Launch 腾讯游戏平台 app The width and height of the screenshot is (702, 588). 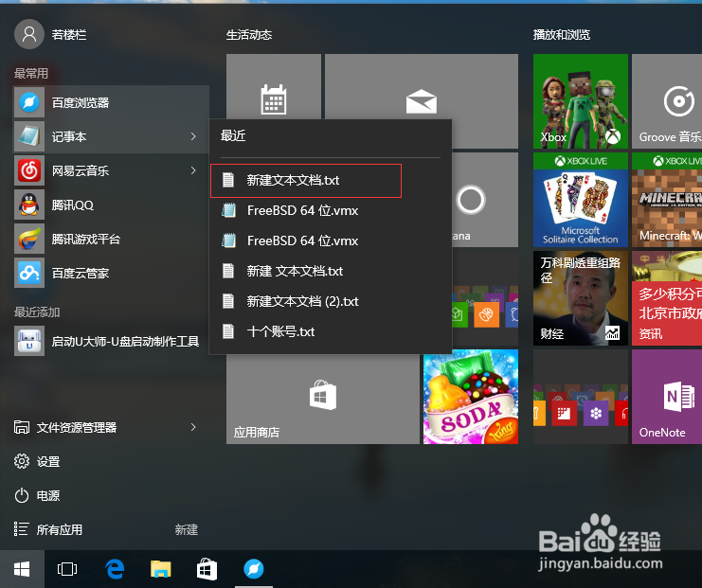(111, 239)
